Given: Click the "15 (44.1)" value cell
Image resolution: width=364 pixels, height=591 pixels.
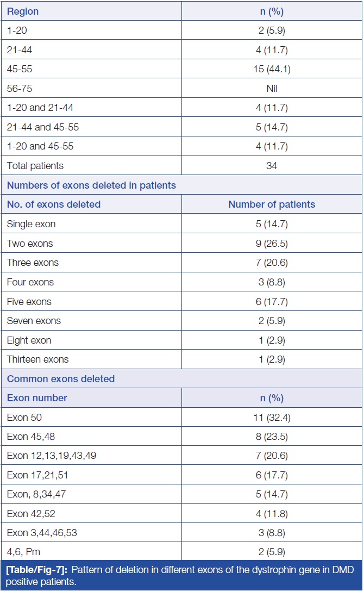Looking at the screenshot, I should pos(271,69).
